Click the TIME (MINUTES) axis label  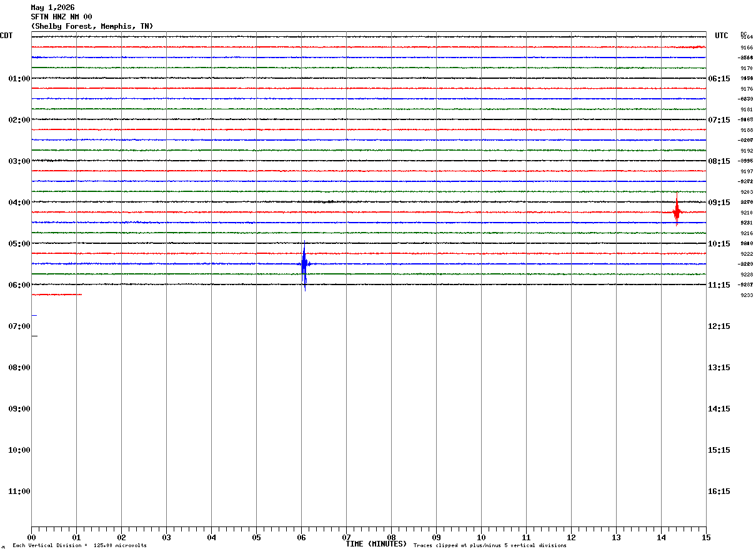pos(376,544)
